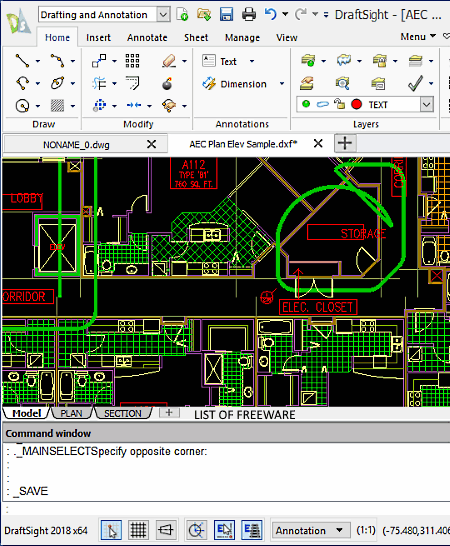
Task: Switch to the Insert ribbon tab
Action: click(98, 38)
